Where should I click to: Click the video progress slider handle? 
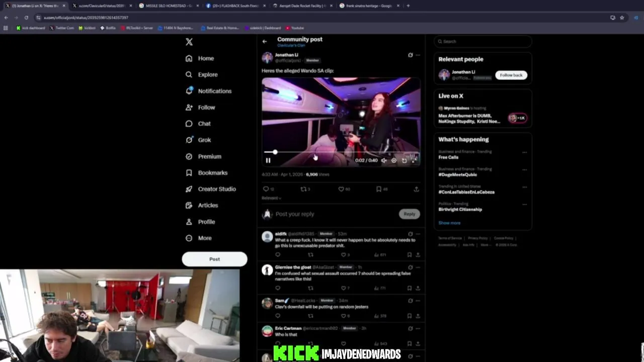(275, 152)
